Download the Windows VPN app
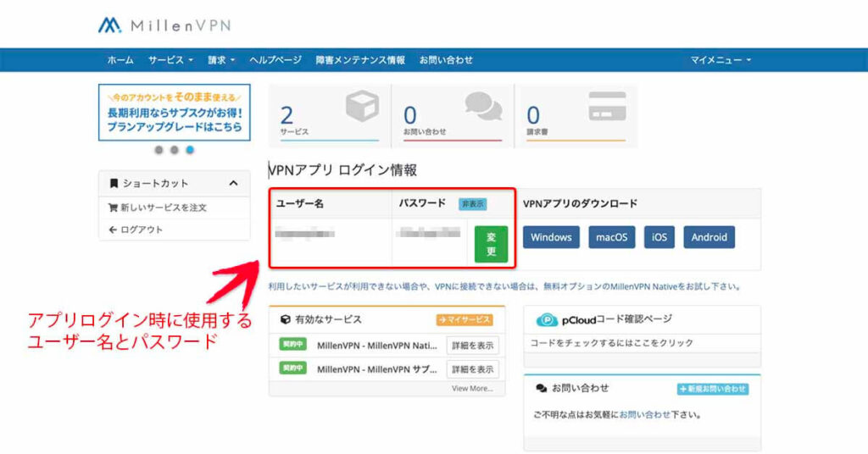 [x=551, y=237]
